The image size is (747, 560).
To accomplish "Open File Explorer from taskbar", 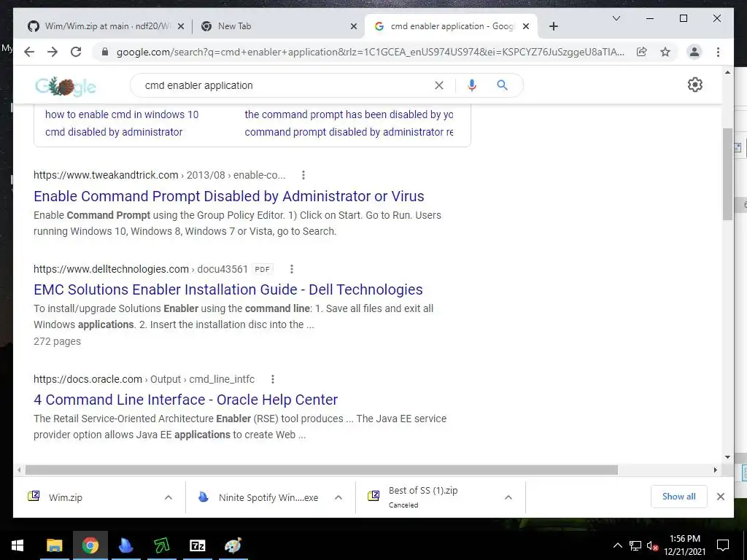I will tap(54, 545).
